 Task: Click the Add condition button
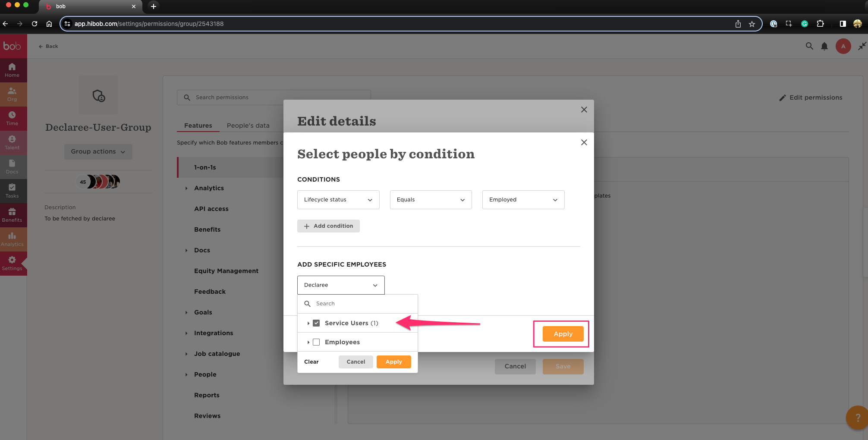click(x=328, y=226)
